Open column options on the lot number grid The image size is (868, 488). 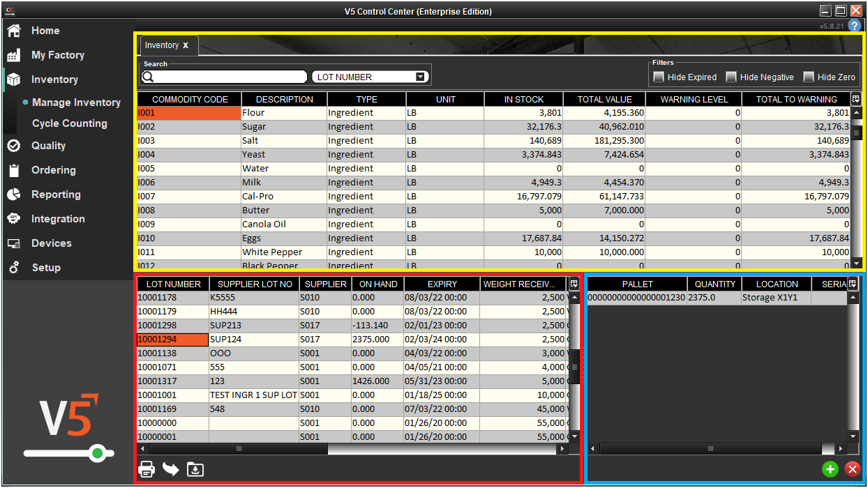pyautogui.click(x=574, y=284)
